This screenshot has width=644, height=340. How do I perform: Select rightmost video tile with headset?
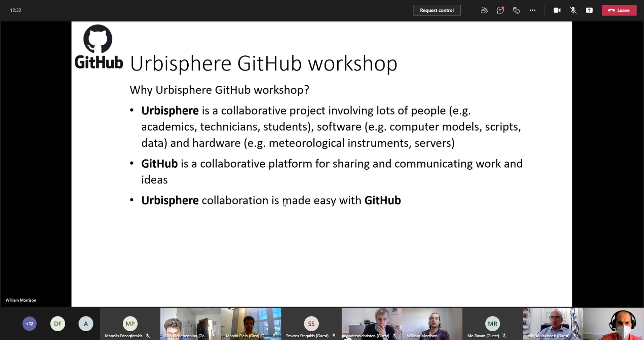[613, 324]
